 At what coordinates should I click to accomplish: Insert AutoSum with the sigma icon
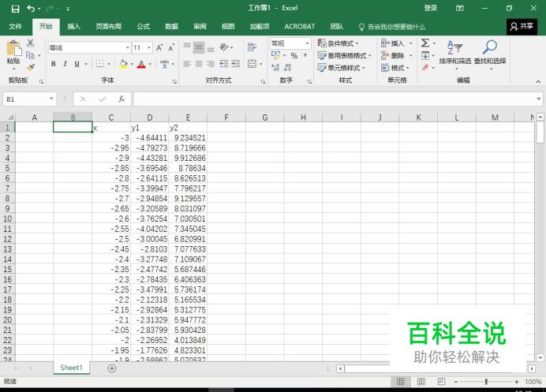[x=425, y=43]
